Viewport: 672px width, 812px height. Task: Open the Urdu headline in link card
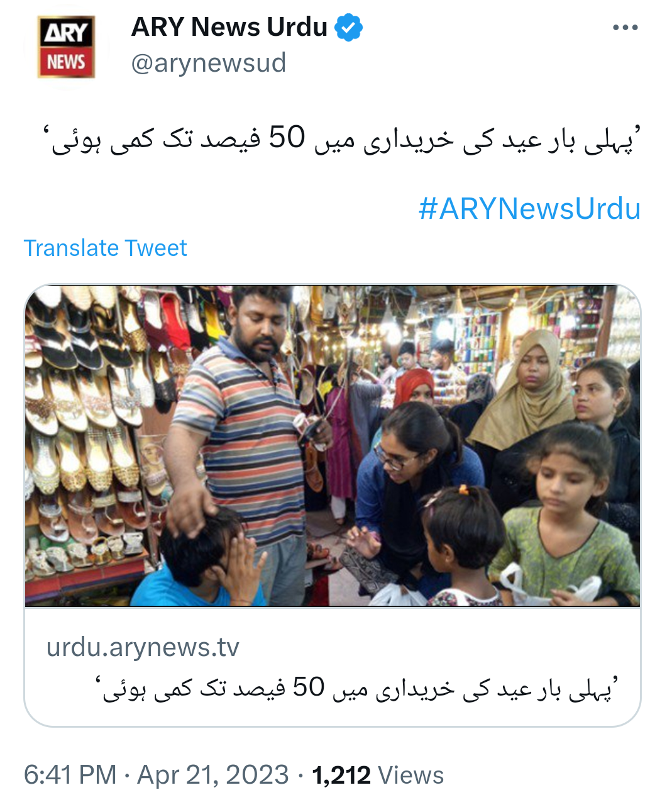(356, 687)
